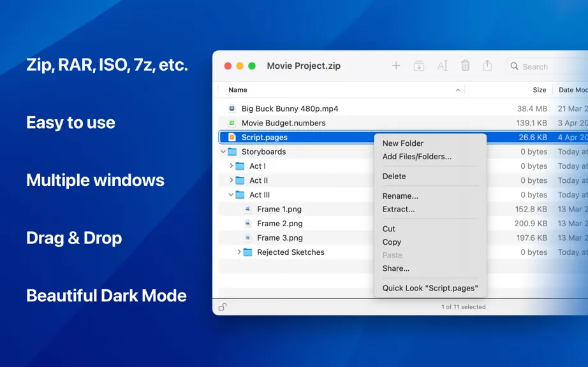Click the Movie Budget numbers file icon
Image resolution: width=588 pixels, height=367 pixels.
pos(232,123)
